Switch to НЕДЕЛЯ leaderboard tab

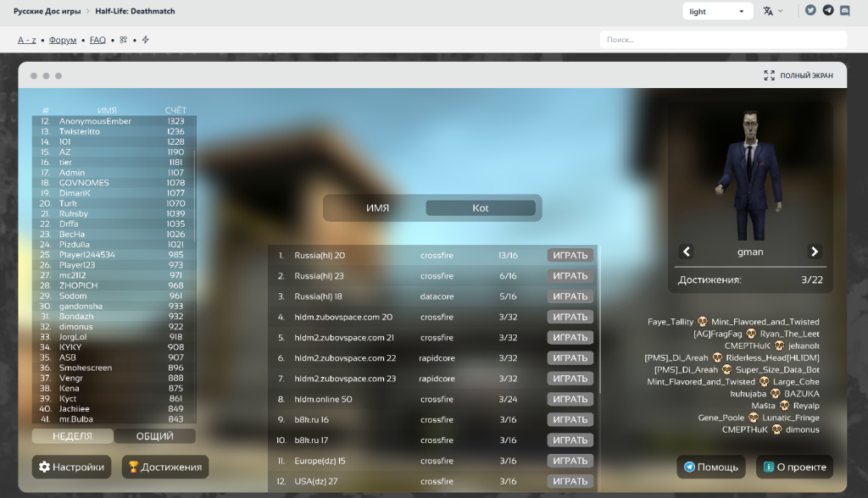(x=73, y=436)
